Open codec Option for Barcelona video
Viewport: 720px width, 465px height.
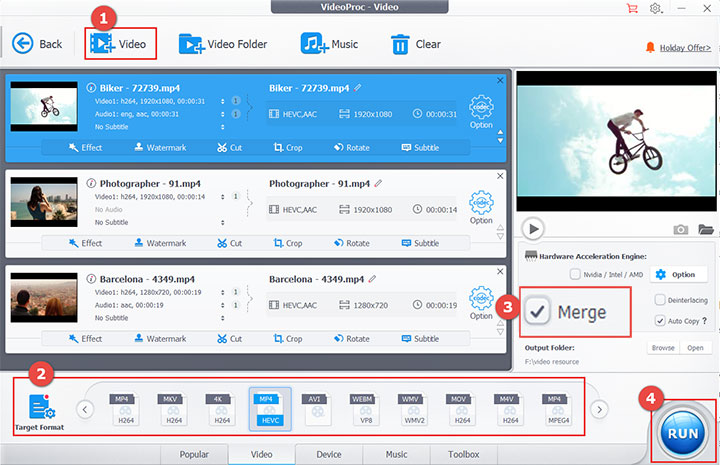[x=481, y=303]
